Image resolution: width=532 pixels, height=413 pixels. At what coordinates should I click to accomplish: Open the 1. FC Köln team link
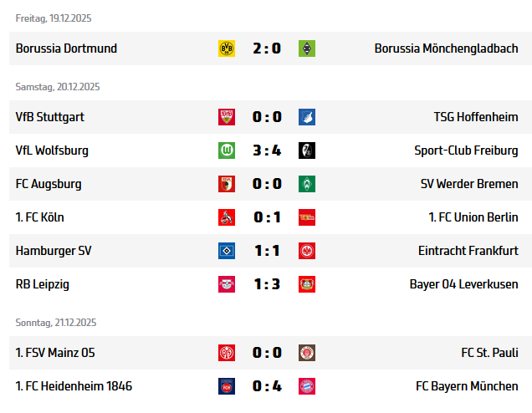(40, 217)
